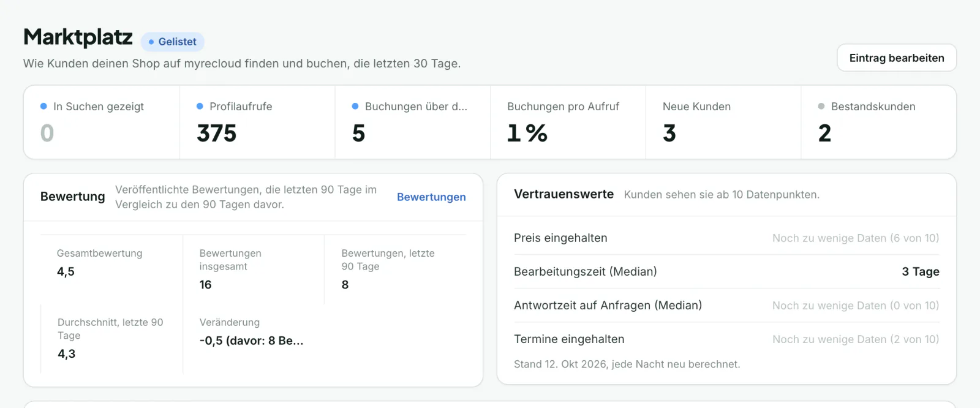Click the 1 % value
The height and width of the screenshot is (408, 980).
pyautogui.click(x=527, y=133)
